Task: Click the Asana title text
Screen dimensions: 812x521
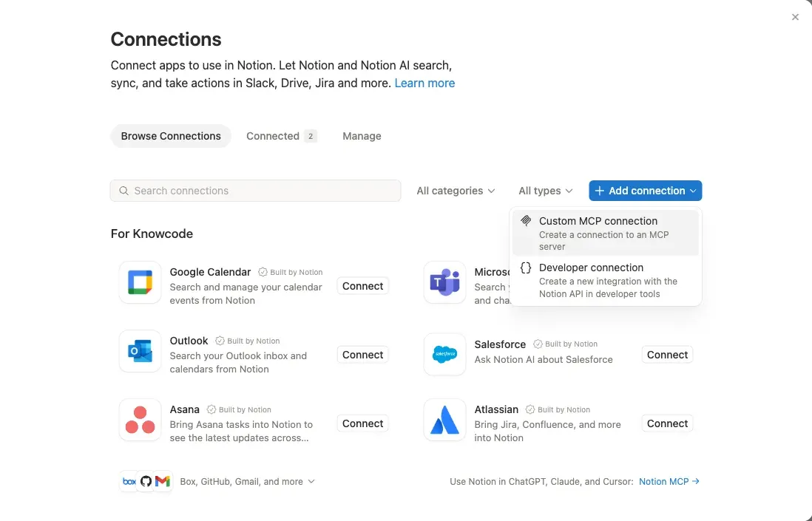Action: click(184, 409)
